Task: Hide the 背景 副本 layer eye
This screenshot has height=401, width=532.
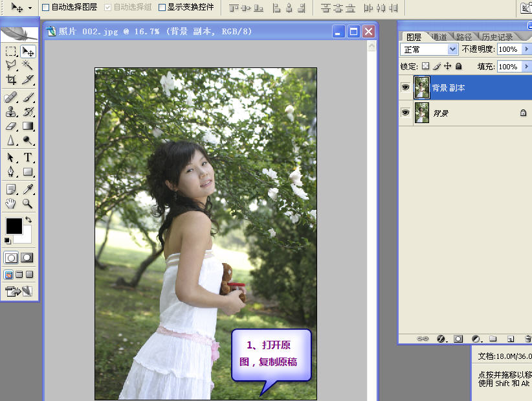Action: click(x=405, y=87)
